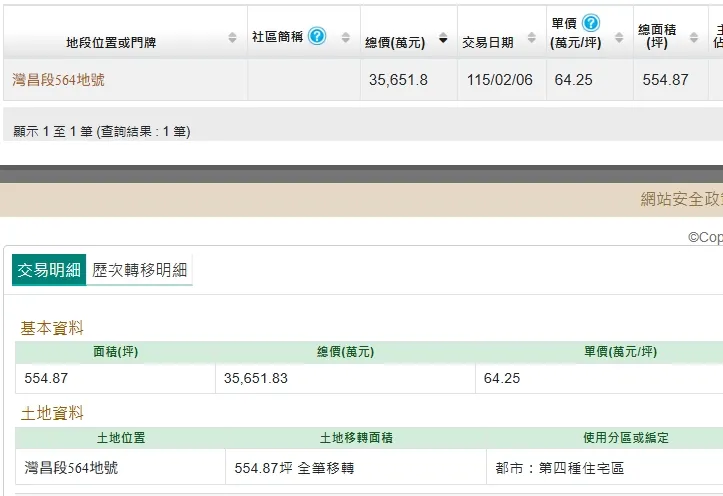Click 總價(萬元) header in 基本資料

click(345, 352)
